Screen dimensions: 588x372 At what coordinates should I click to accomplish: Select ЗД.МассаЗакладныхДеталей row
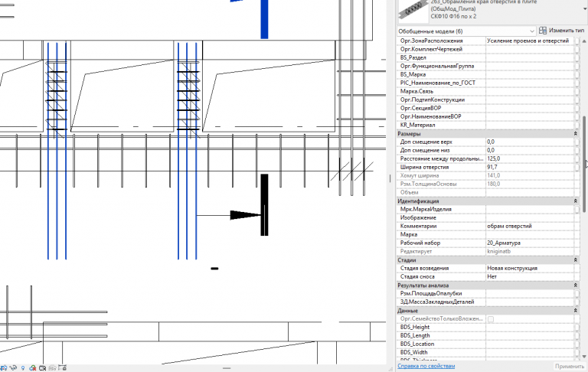[x=488, y=302]
